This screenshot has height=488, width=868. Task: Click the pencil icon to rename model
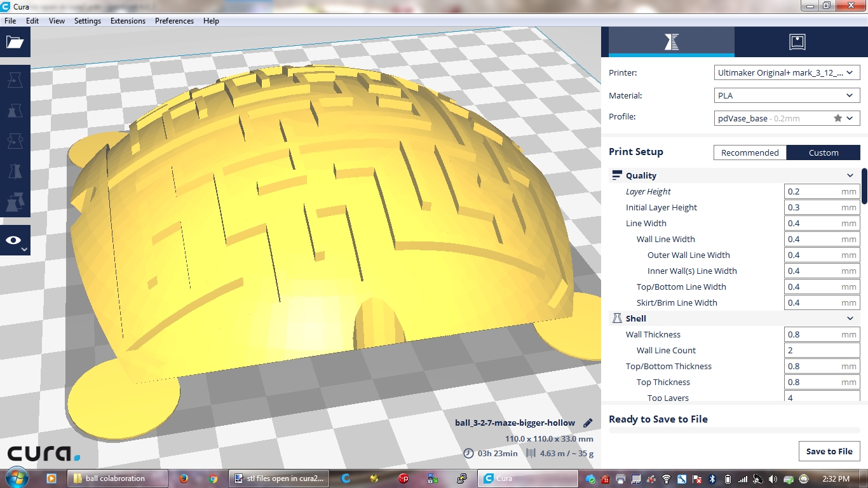click(588, 423)
